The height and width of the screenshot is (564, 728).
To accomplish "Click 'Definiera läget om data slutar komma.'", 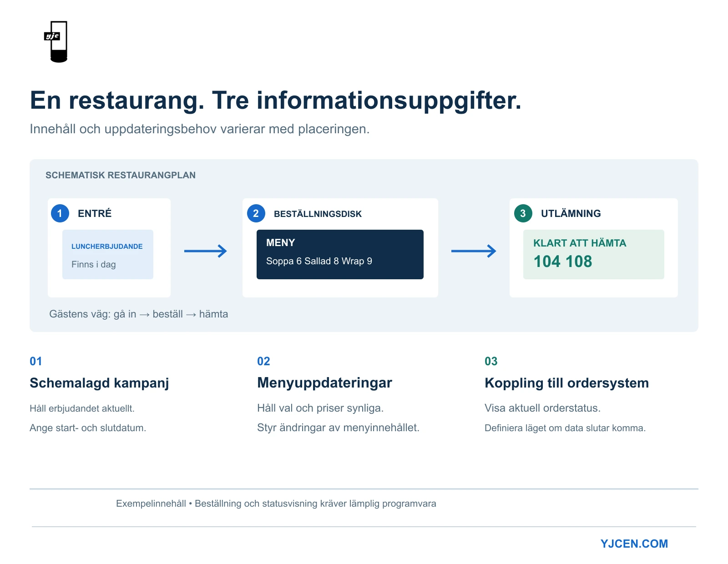I will click(565, 428).
